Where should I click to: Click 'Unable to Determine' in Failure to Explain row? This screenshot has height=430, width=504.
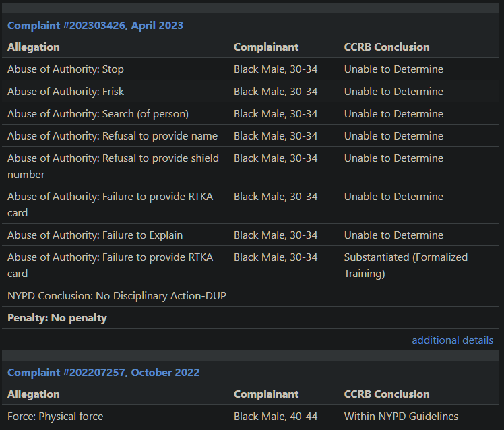point(393,235)
